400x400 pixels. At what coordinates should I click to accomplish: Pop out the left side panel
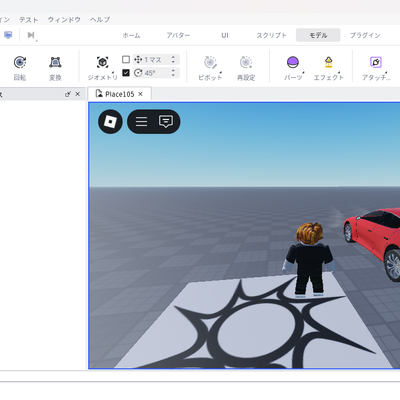[x=68, y=94]
